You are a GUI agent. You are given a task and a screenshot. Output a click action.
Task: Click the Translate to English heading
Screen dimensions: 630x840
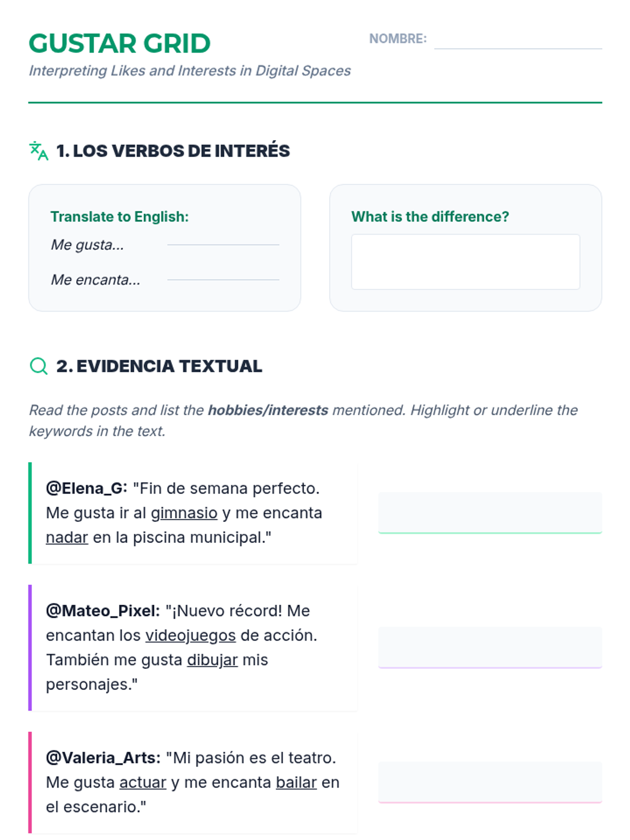click(120, 217)
